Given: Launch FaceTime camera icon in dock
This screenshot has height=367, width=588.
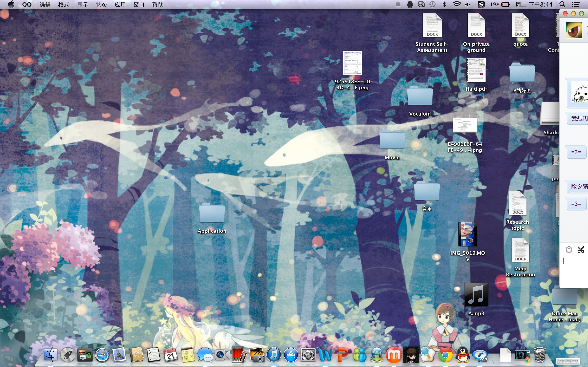Looking at the screenshot, I should pos(222,355).
